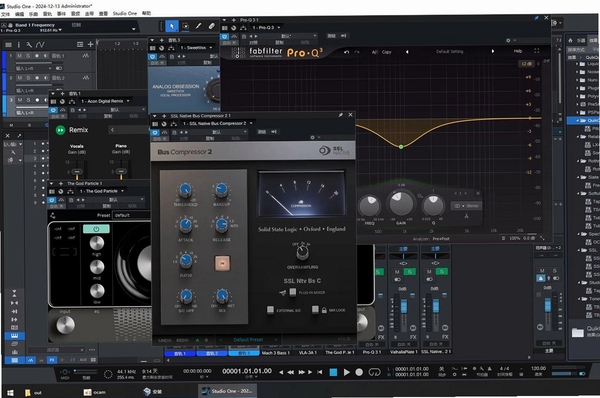Pin the SSL Native Bus Compressor window
Viewport: 600px width, 398px height.
tap(340, 115)
